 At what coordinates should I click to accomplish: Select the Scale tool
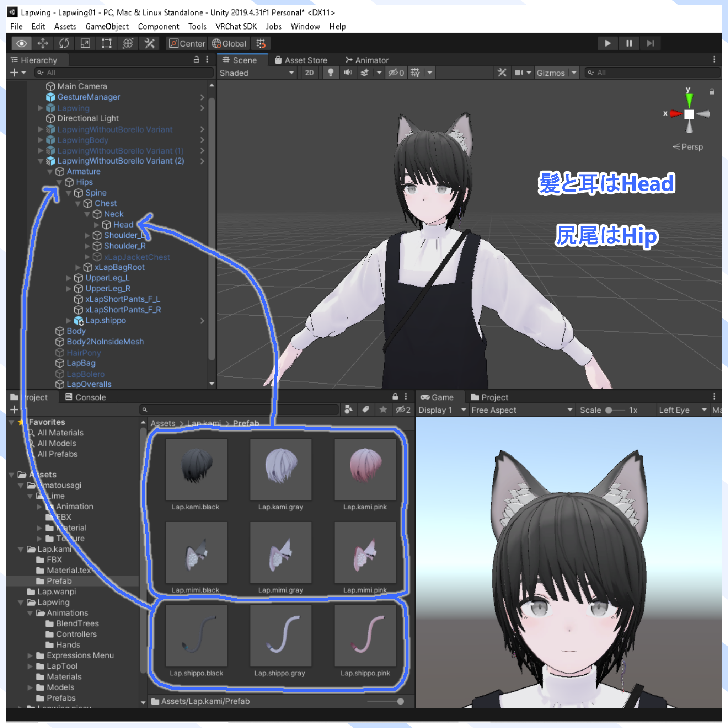click(x=85, y=43)
